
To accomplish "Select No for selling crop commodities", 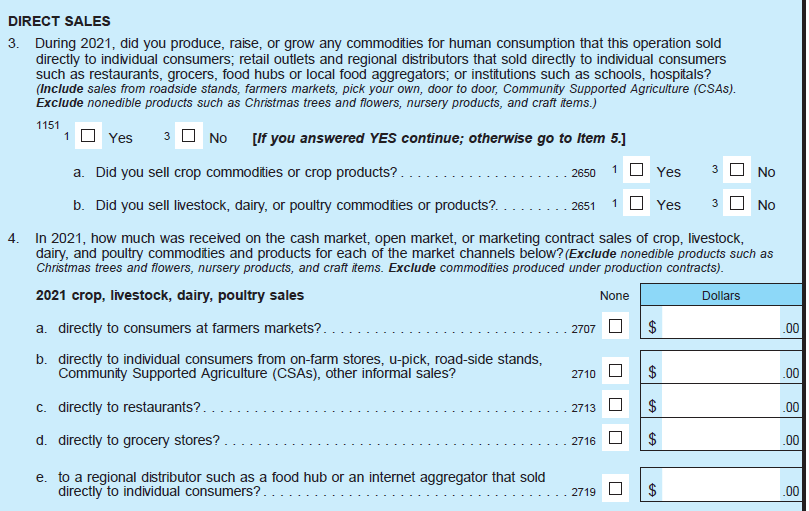I will point(737,171).
